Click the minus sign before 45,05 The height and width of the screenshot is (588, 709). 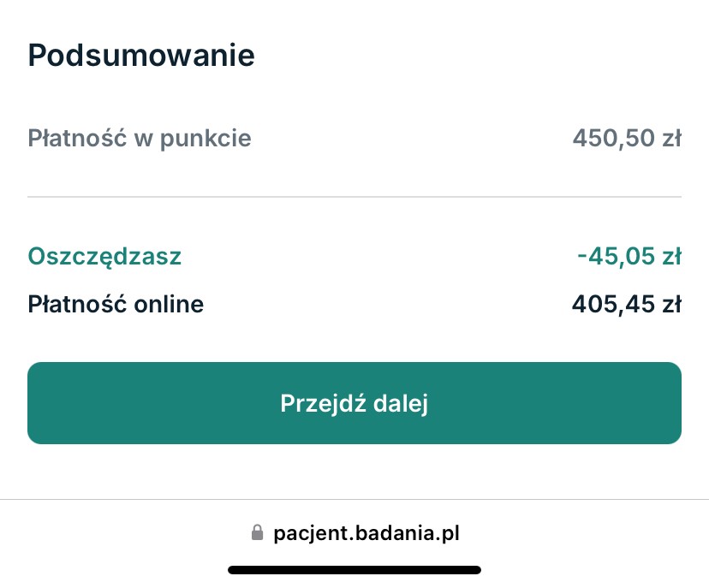click(x=581, y=257)
